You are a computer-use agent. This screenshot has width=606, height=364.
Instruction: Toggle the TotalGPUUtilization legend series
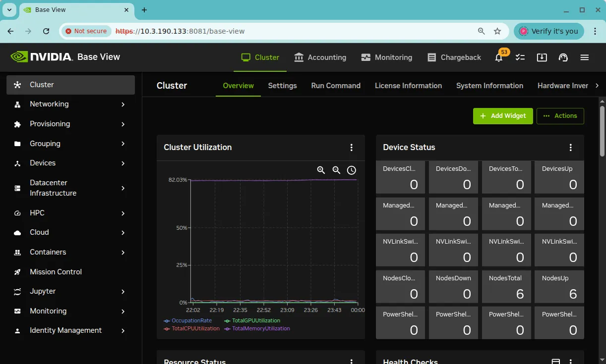coord(252,320)
